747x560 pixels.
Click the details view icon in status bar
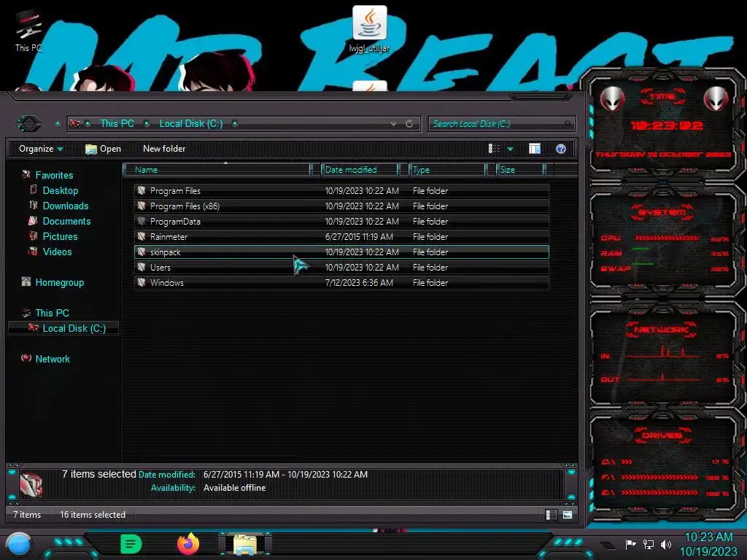click(x=551, y=515)
